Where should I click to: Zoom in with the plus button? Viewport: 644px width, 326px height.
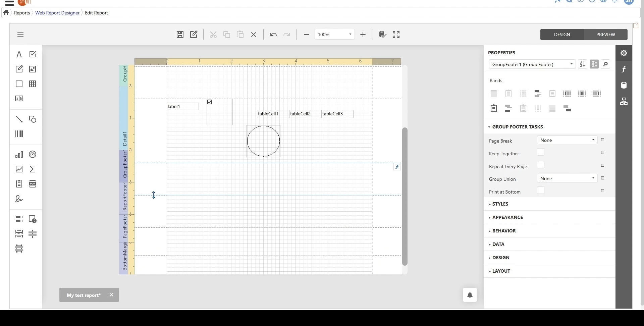[x=363, y=35]
